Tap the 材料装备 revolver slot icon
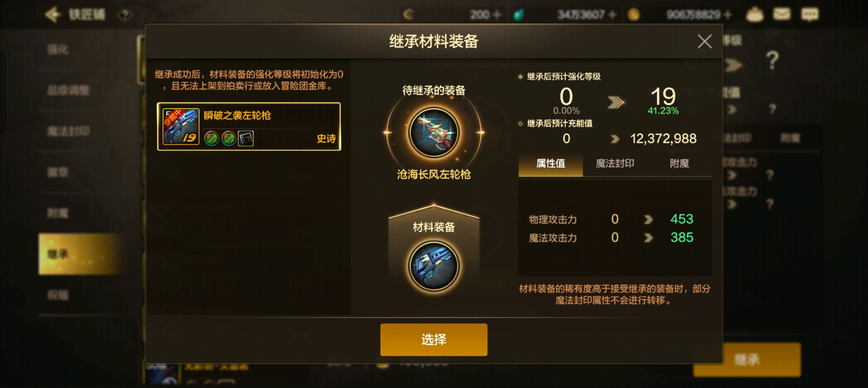868x388 pixels. pos(434,266)
